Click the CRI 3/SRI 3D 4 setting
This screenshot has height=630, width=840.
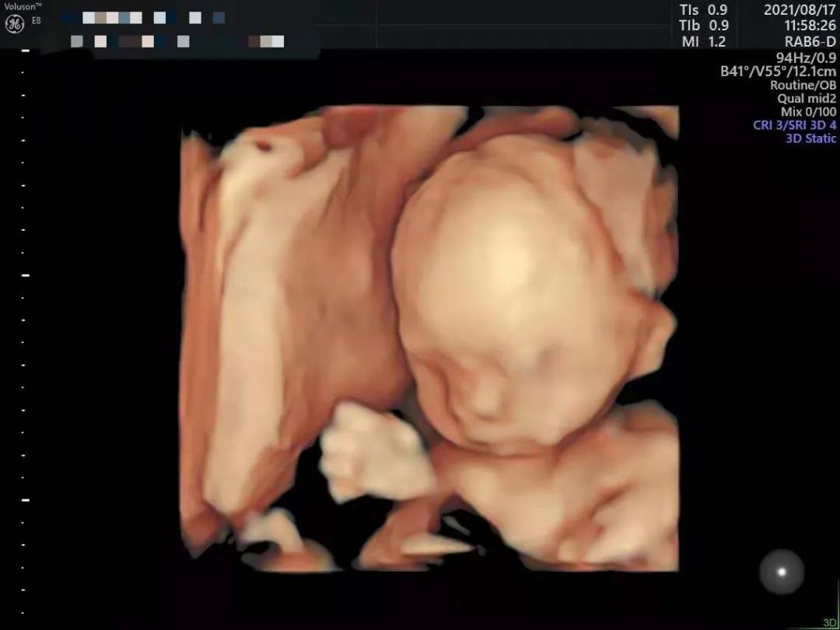click(794, 125)
